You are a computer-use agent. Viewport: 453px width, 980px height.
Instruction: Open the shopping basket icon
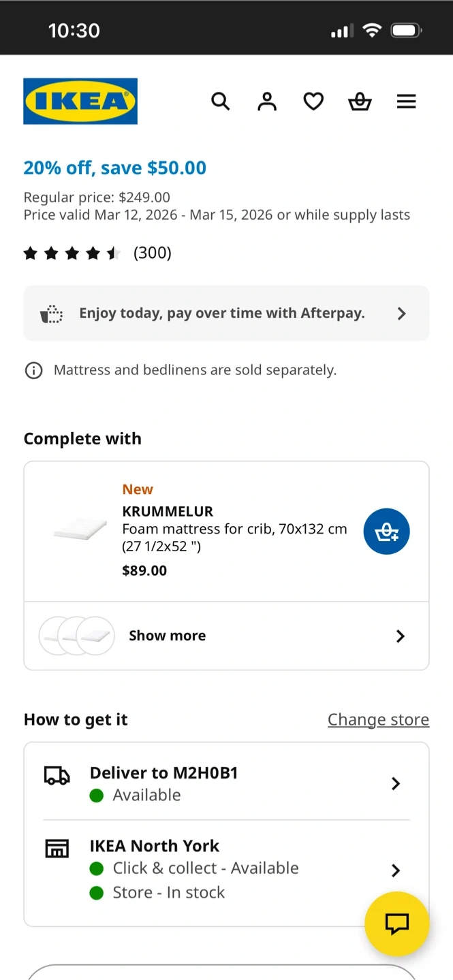point(360,101)
